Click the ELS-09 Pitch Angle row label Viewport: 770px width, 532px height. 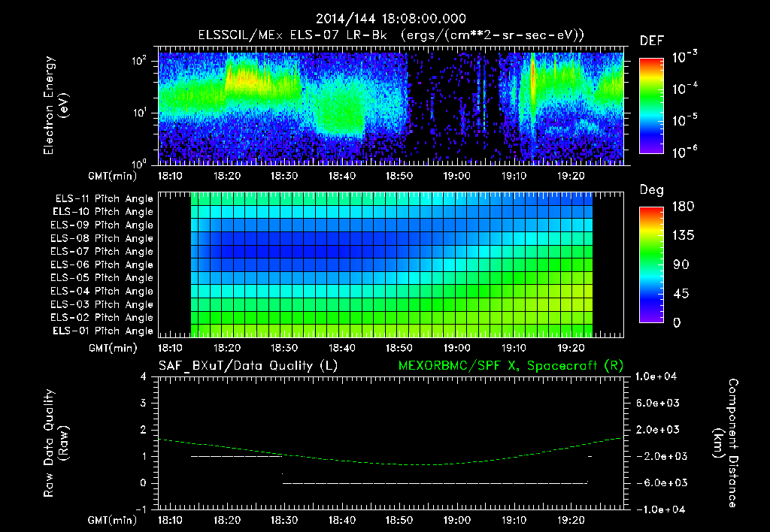pyautogui.click(x=102, y=225)
